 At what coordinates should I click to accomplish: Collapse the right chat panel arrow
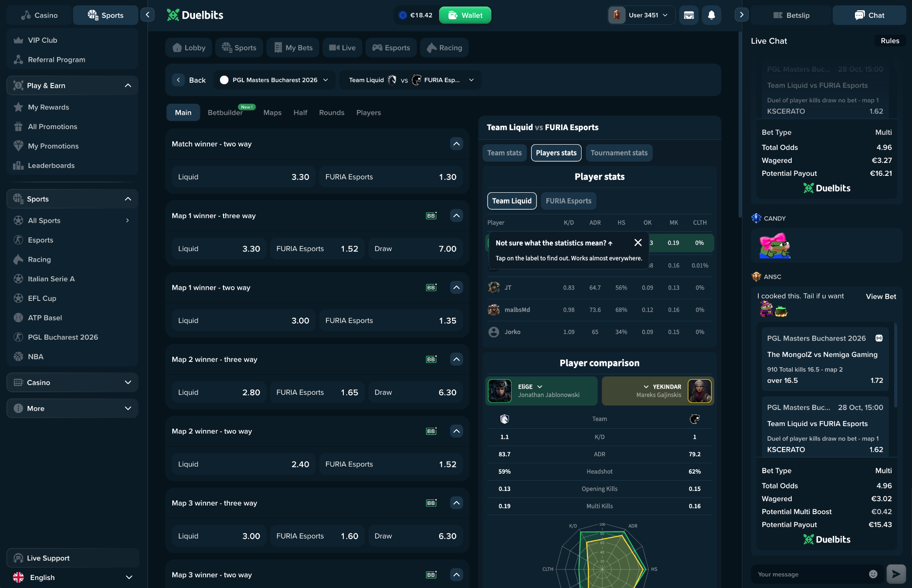tap(741, 15)
